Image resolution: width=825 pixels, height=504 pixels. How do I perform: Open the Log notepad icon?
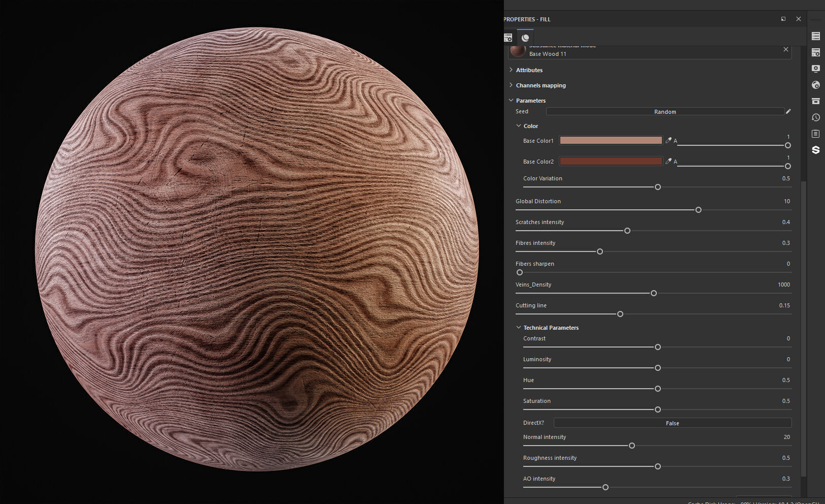[816, 134]
